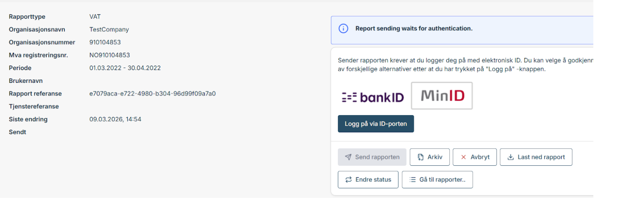
Task: Open the Endre status option
Action: [x=368, y=180]
